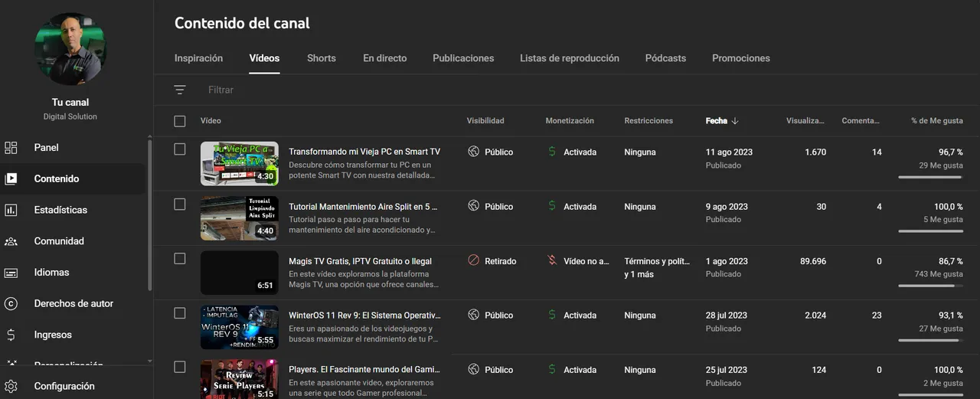This screenshot has height=399, width=980.
Task: Click the crossed-out monetization icon for Magis TV
Action: 552,260
